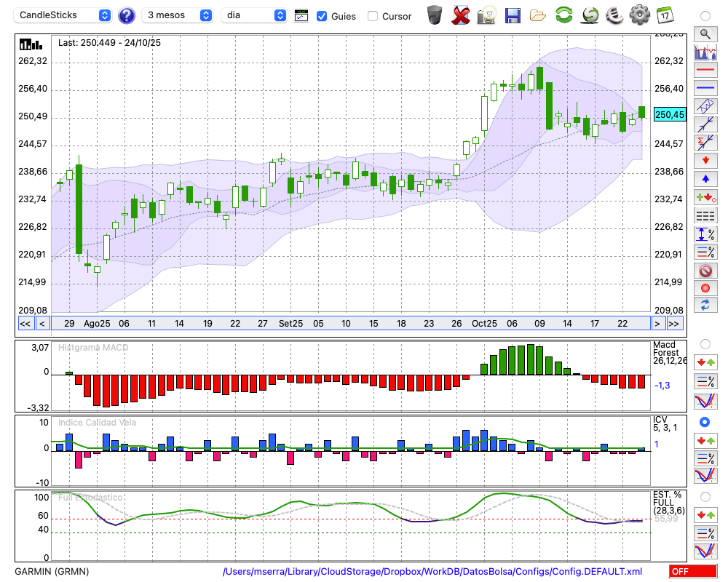
Task: Click the blue rotating arrows sidebar icon
Action: tap(705, 306)
